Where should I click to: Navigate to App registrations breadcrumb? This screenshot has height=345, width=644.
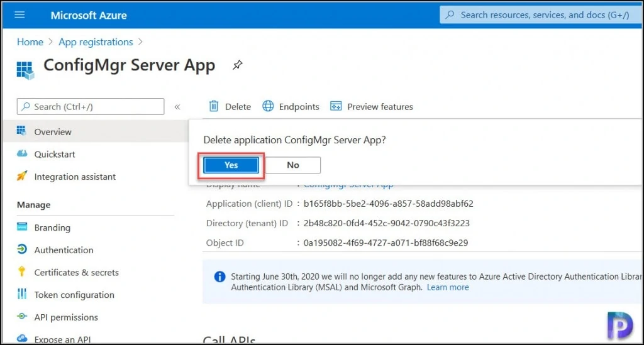point(96,42)
